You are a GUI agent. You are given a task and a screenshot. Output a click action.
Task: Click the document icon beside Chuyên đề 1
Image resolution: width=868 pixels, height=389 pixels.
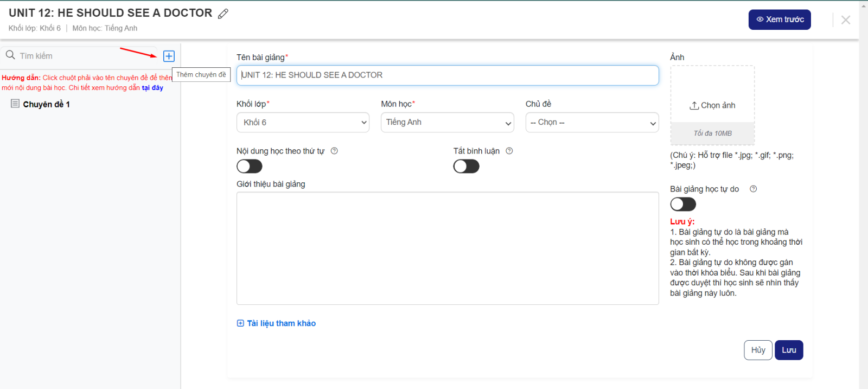pos(15,104)
